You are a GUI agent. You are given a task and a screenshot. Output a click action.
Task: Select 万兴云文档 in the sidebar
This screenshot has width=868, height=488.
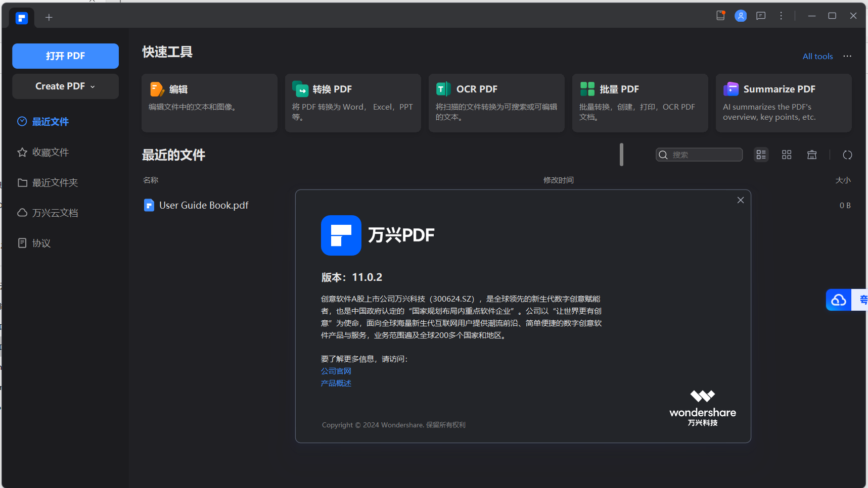55,213
